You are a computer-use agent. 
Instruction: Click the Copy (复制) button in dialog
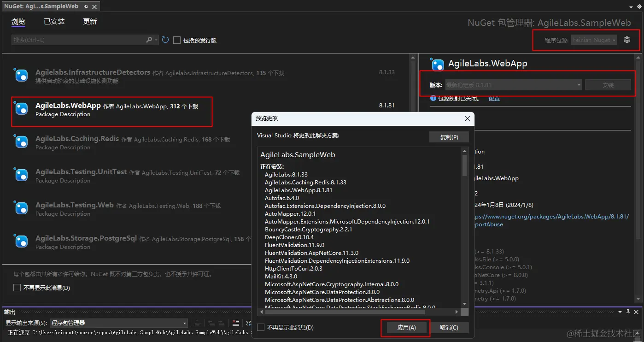pos(449,137)
